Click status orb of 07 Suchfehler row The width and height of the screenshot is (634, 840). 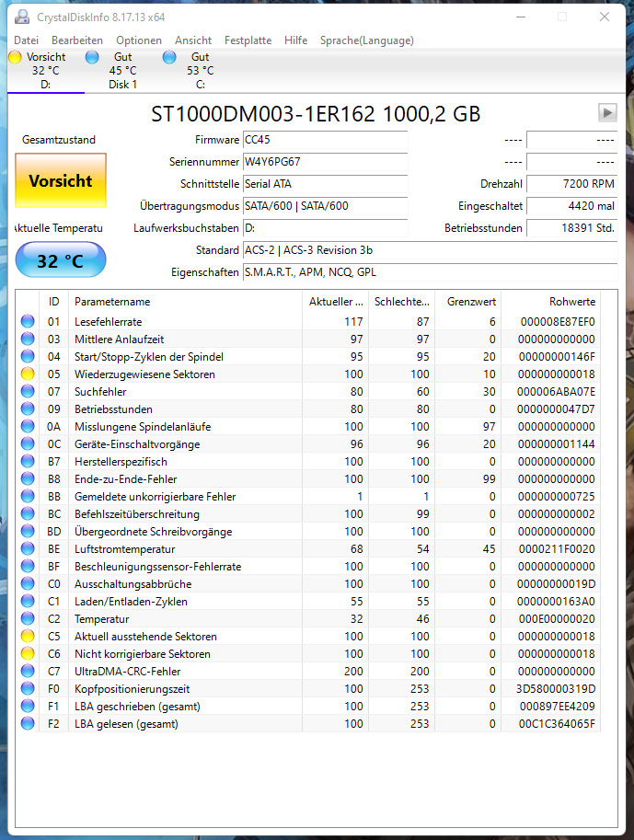pyautogui.click(x=28, y=392)
